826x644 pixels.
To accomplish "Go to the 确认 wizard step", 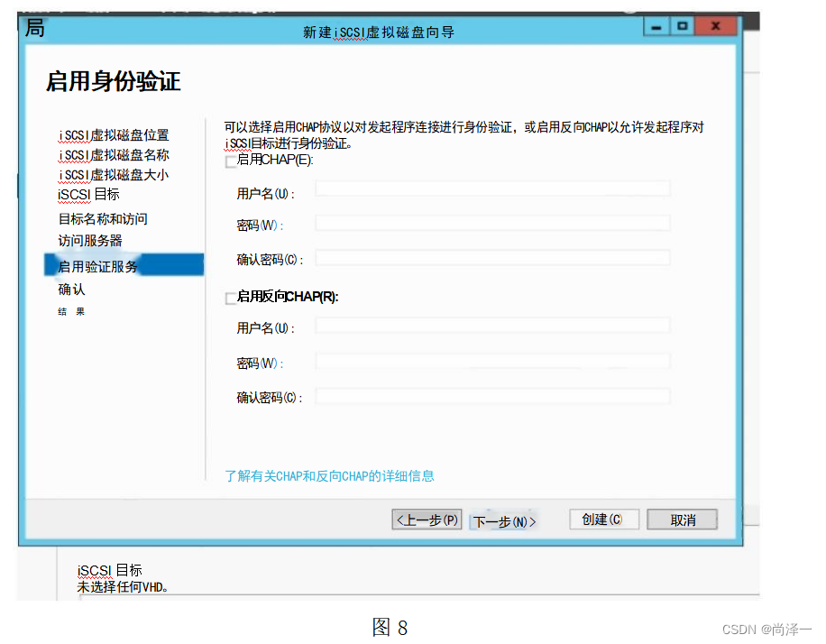I will click(x=71, y=289).
